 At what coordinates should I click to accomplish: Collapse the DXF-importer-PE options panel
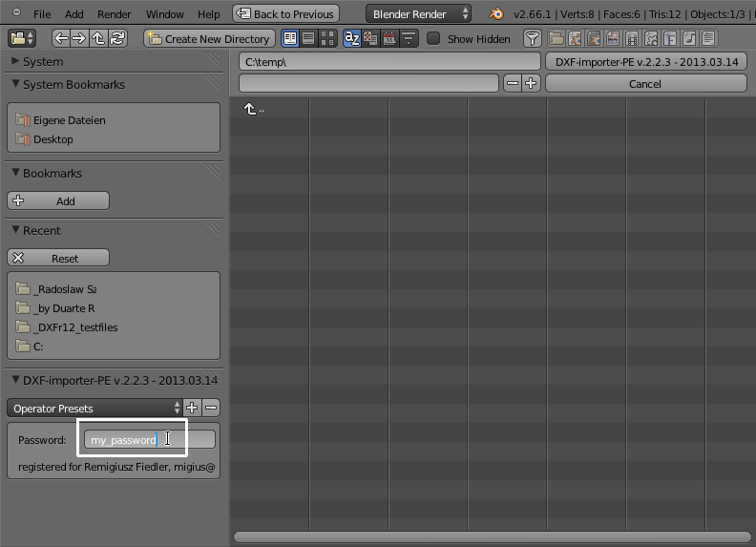(x=15, y=380)
